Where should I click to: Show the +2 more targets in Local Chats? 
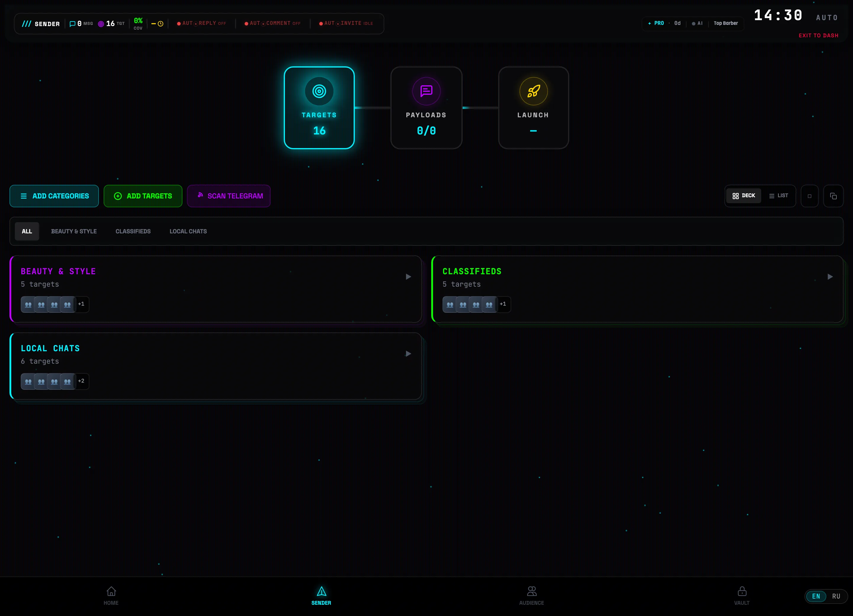(x=82, y=381)
